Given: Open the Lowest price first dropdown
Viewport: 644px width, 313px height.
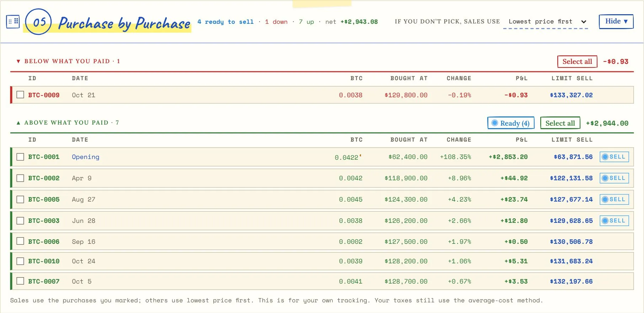Looking at the screenshot, I should (x=545, y=22).
